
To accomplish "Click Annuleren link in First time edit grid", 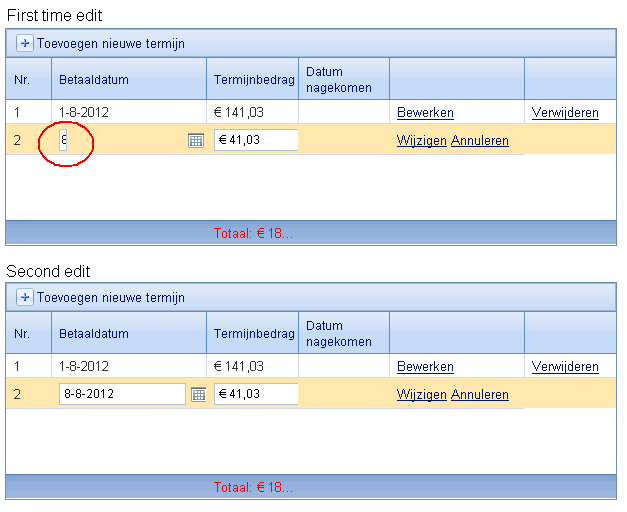I will pos(480,141).
